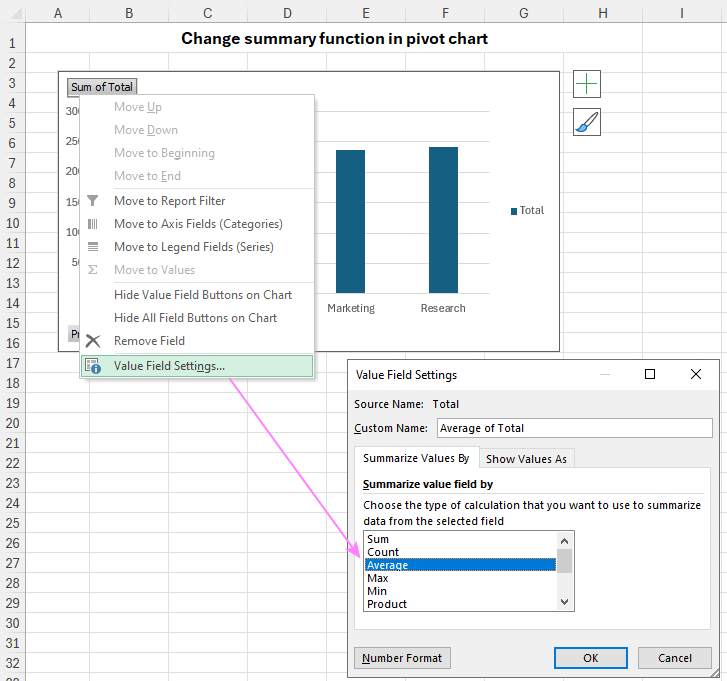
Task: Open the Number Format button
Action: 402,658
